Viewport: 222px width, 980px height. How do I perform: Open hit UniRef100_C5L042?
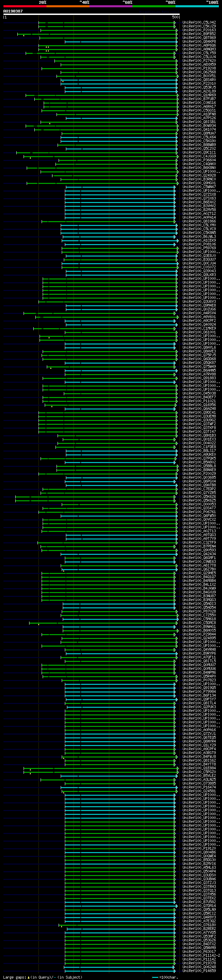tap(199, 23)
